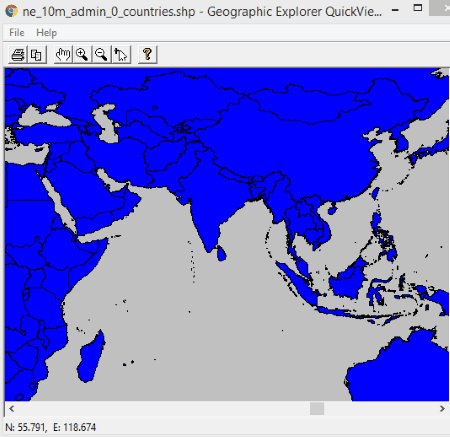Select the Identify pointer tool
The image size is (450, 437).
[121, 54]
